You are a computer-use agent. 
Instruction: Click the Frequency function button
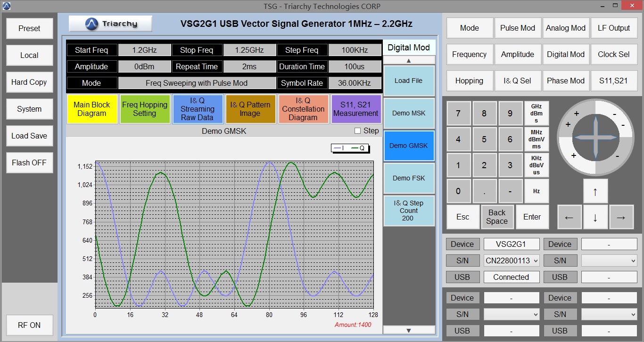470,54
